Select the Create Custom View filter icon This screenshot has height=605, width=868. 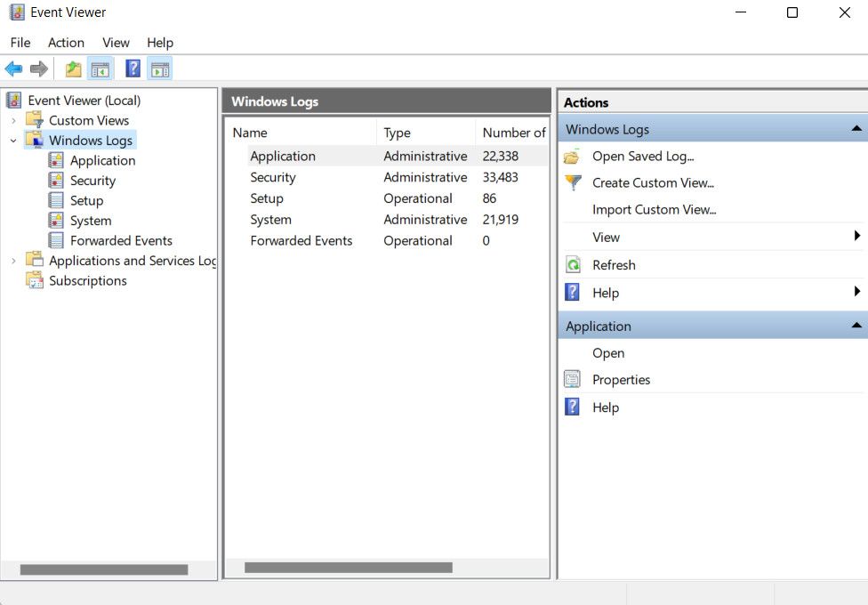pyautogui.click(x=572, y=182)
